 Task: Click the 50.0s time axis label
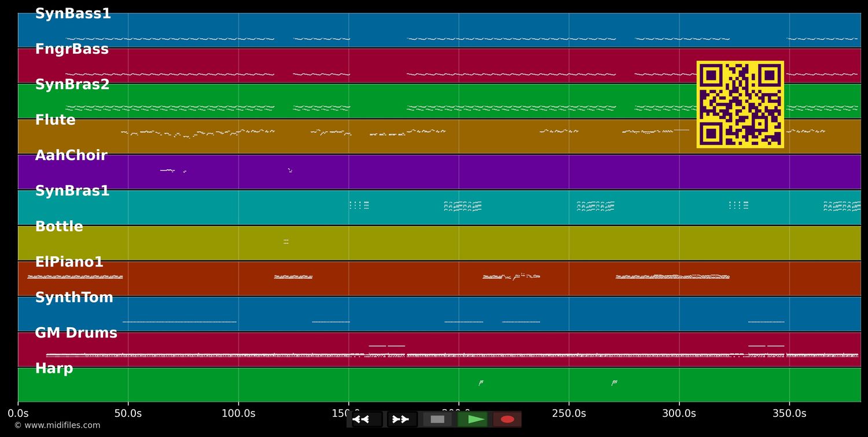[x=128, y=413]
